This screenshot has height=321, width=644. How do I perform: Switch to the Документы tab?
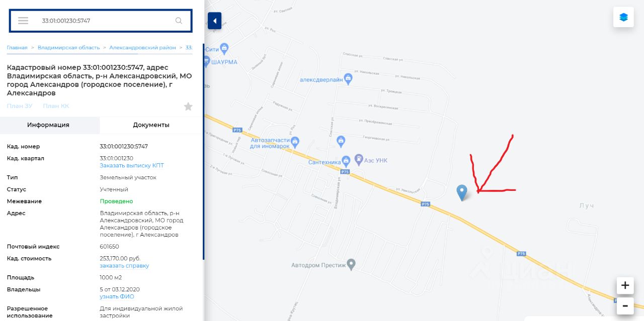coord(151,125)
